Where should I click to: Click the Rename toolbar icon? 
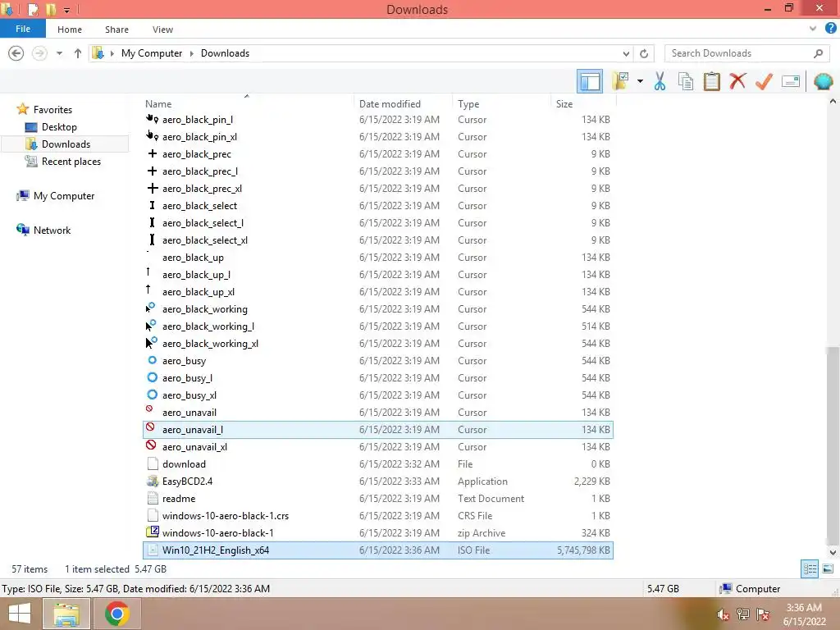click(791, 81)
